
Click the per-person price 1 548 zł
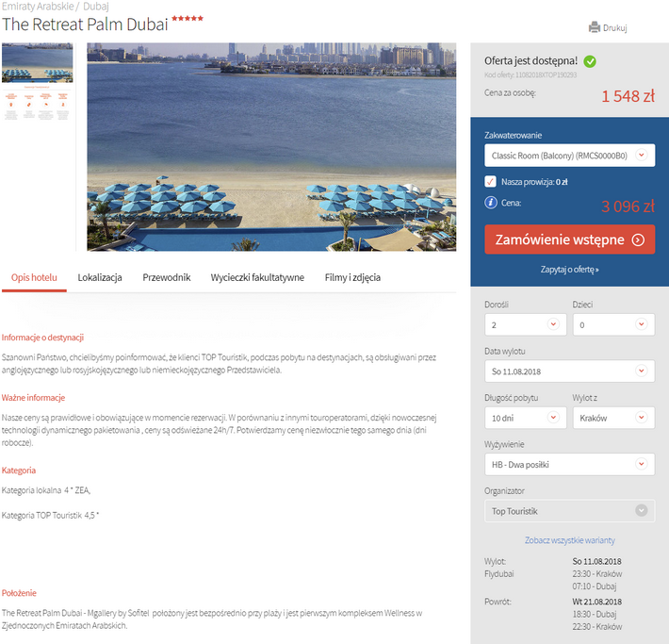(x=628, y=96)
